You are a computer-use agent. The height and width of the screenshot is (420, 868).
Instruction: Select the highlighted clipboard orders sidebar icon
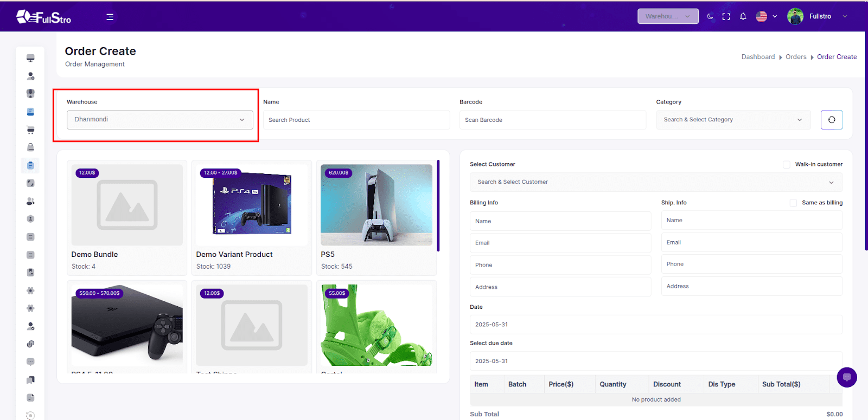point(30,165)
